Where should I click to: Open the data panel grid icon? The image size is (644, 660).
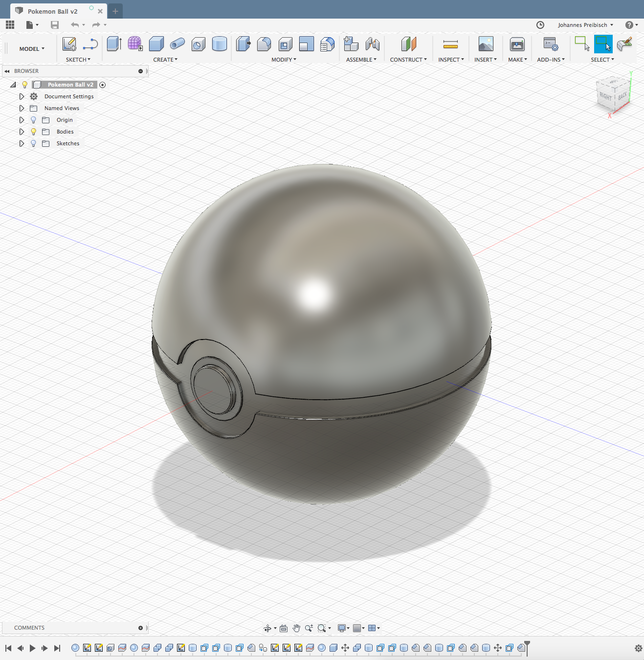tap(10, 25)
